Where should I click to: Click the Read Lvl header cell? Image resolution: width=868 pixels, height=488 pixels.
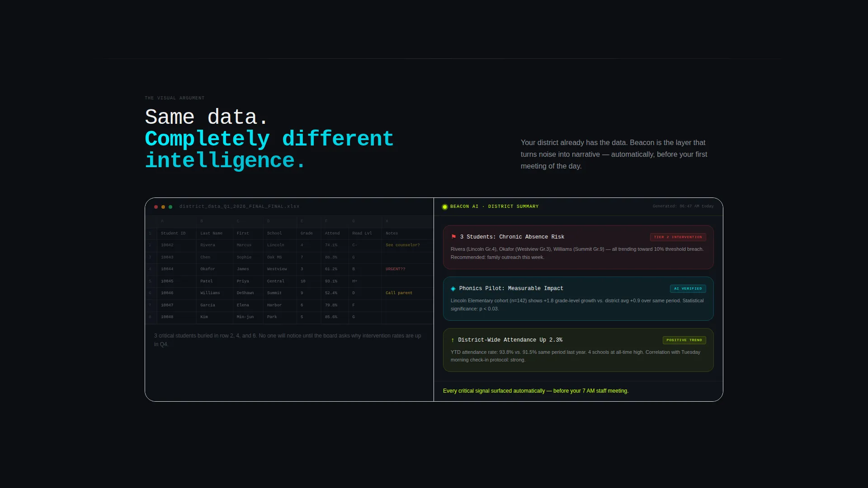pos(365,234)
